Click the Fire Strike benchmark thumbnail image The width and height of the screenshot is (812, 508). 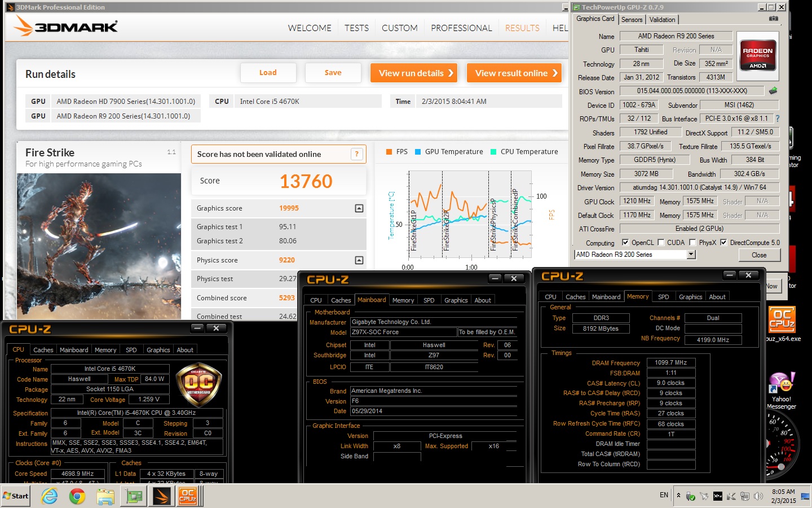[x=99, y=247]
